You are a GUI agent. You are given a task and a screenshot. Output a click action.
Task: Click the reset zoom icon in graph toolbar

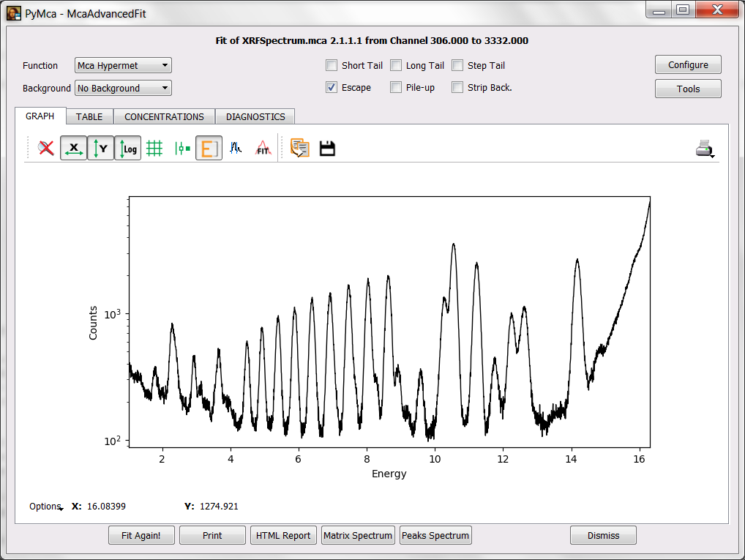tap(47, 149)
